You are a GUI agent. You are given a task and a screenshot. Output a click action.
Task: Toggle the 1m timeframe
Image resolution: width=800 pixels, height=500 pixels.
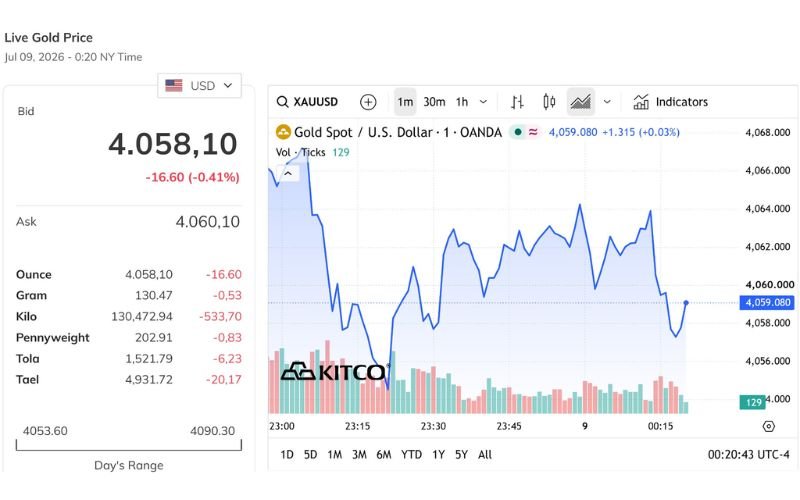[405, 102]
